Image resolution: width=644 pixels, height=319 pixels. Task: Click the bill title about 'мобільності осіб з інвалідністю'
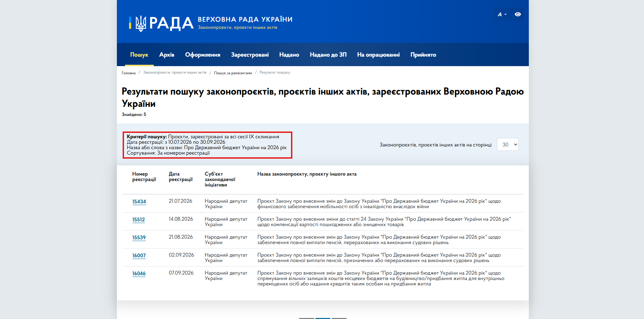[x=379, y=204]
